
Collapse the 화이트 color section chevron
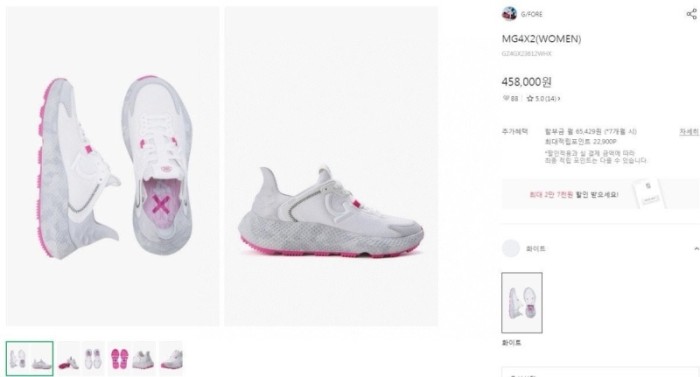(696, 248)
